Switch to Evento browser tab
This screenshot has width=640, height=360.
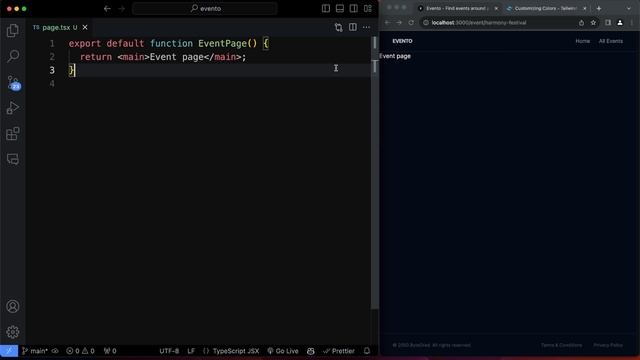[457, 8]
